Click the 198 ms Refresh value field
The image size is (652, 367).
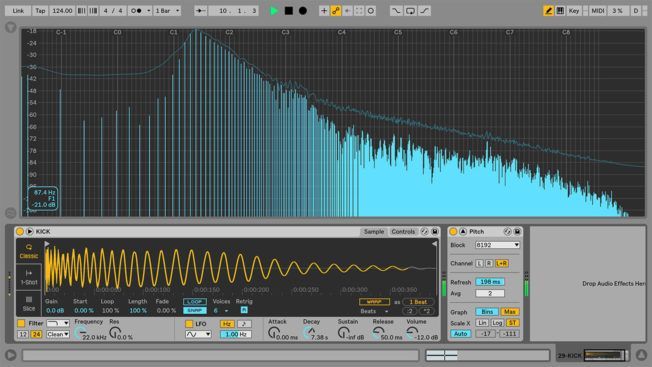pos(490,282)
